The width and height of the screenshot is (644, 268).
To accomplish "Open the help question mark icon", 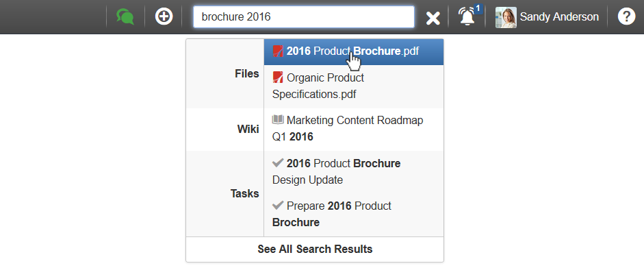I will (626, 17).
